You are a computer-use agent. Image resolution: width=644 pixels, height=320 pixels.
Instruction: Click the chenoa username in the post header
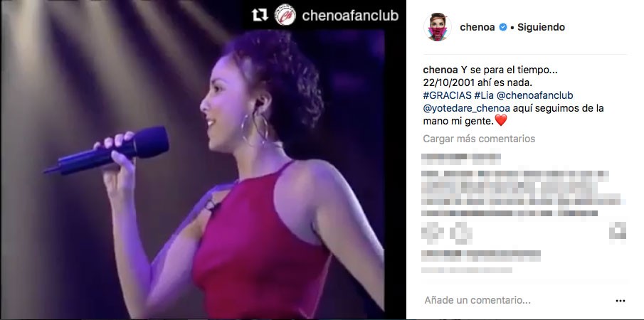[477, 28]
